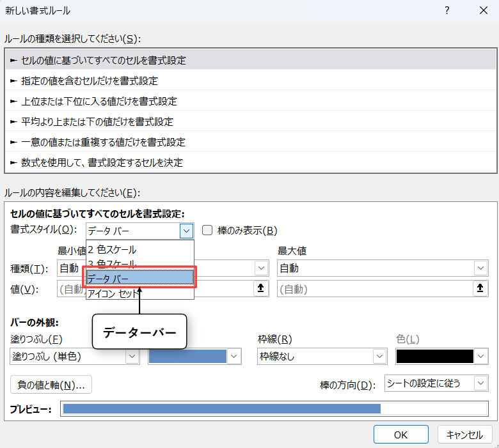Open 負の値と軸 settings button

coord(52,385)
